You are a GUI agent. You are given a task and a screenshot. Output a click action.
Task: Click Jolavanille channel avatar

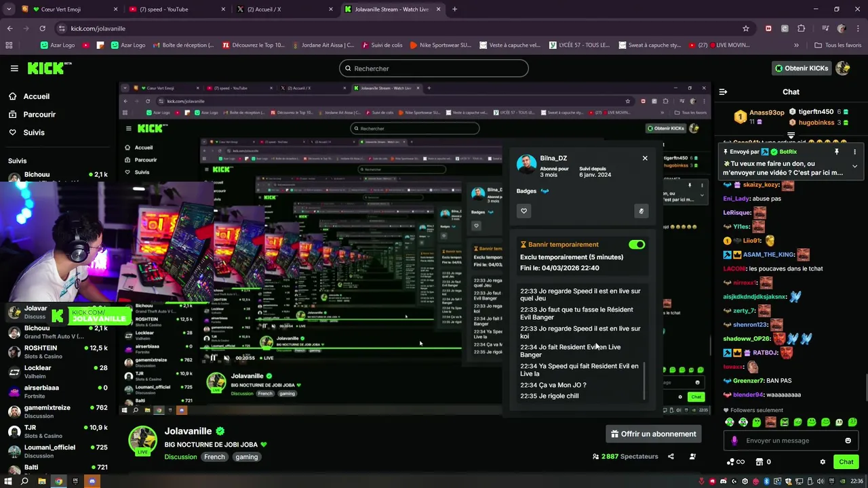click(143, 441)
